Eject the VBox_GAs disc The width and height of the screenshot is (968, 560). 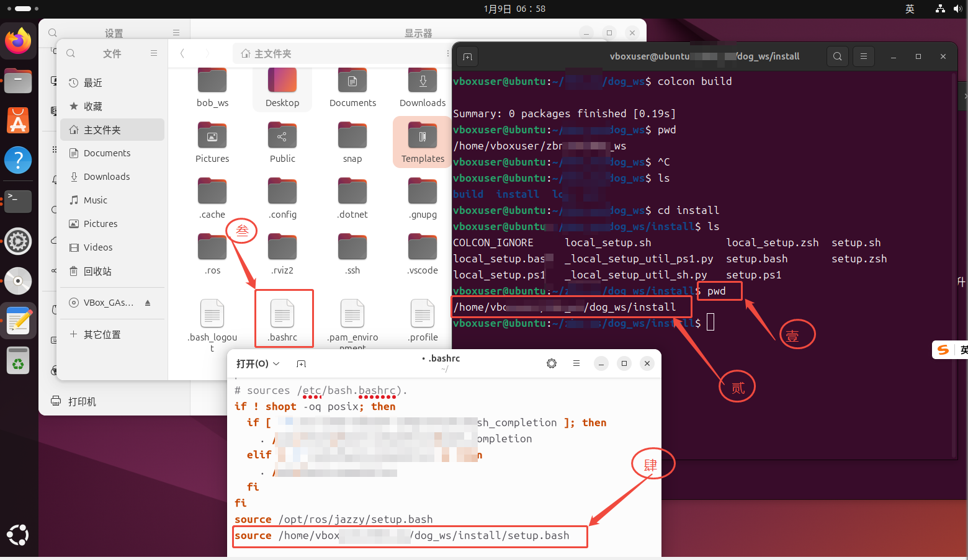pos(148,303)
